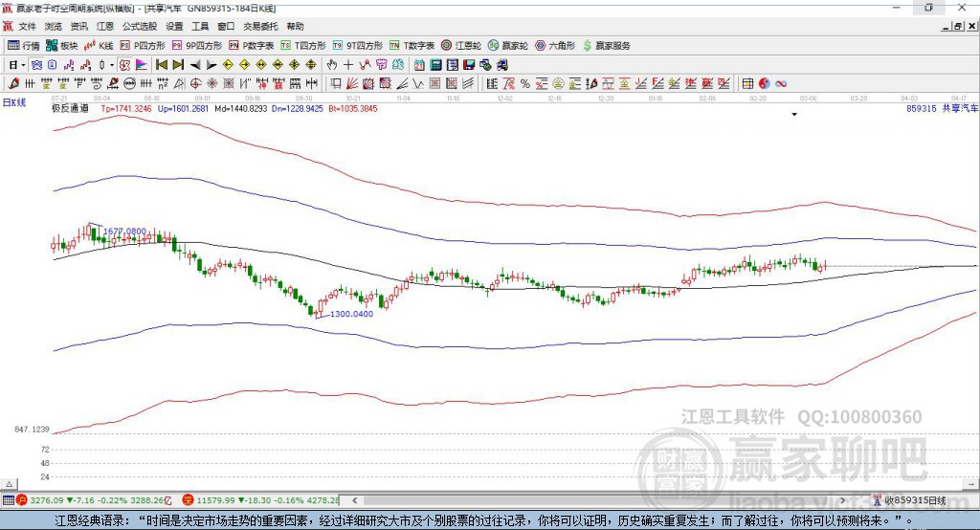This screenshot has height=530, width=980.
Task: Open the 设置 menu
Action: (174, 26)
